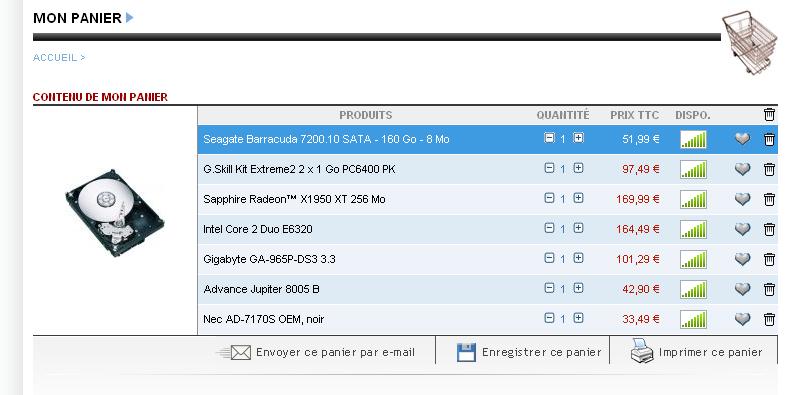Empty entire cart via header trash icon
This screenshot has height=395, width=795.
pyautogui.click(x=769, y=115)
